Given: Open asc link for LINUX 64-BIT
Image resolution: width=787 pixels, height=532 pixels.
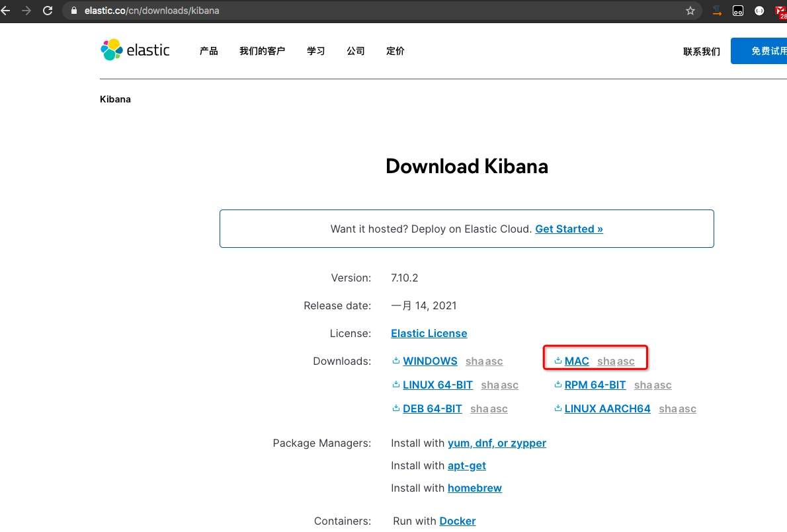Looking at the screenshot, I should pos(509,385).
